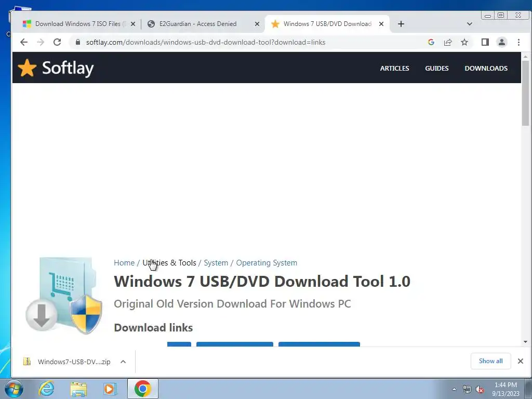Image resolution: width=532 pixels, height=399 pixels.
Task: Click the Softlay star logo
Action: (27, 68)
